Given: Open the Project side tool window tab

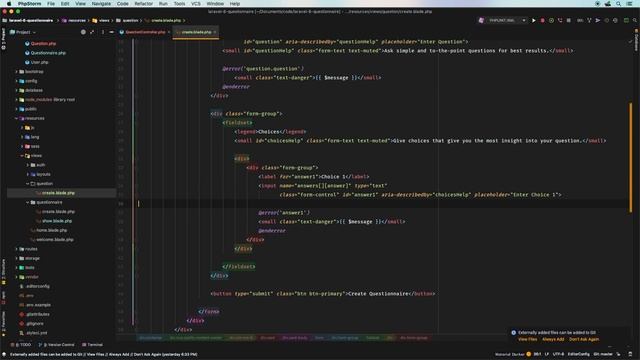Looking at the screenshot, I should click(3, 39).
